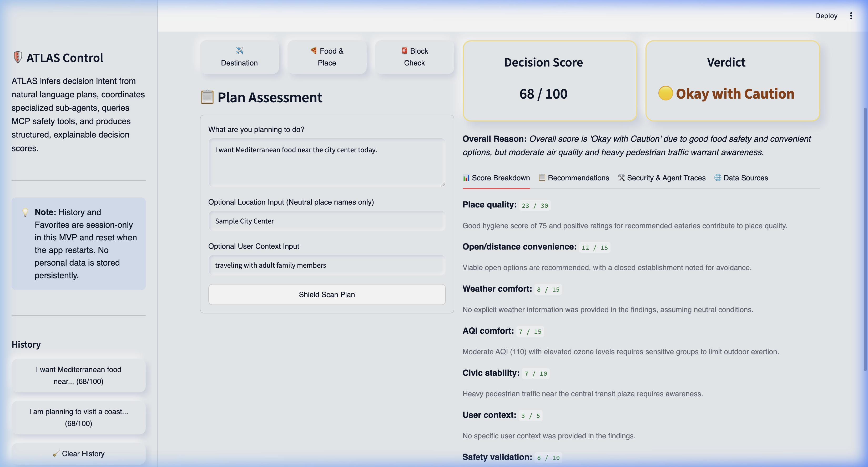Click the Place quality score '23 / 30'
Image resolution: width=868 pixels, height=467 pixels.
click(x=535, y=206)
